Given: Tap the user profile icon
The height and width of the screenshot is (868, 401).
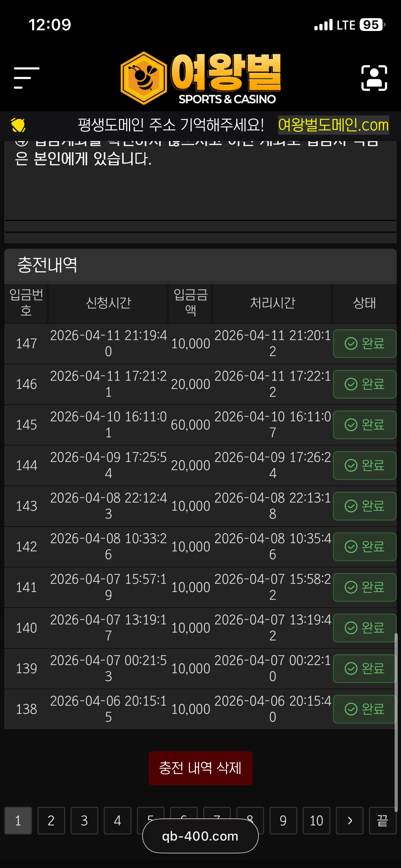Looking at the screenshot, I should (374, 78).
